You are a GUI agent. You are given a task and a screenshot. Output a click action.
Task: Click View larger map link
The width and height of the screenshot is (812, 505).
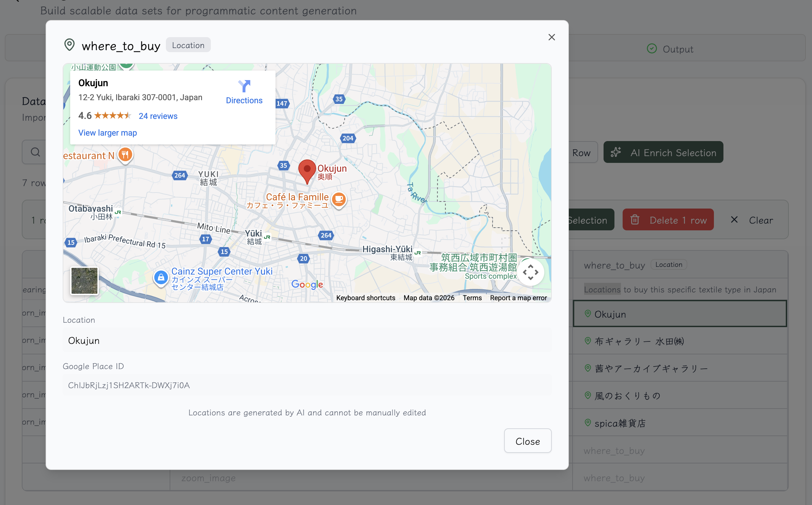tap(108, 133)
